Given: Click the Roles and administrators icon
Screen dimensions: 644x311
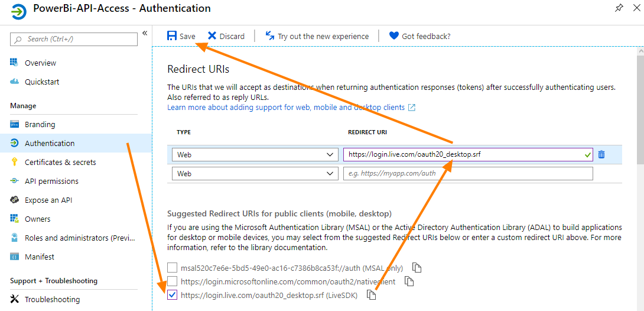Looking at the screenshot, I should 14,238.
